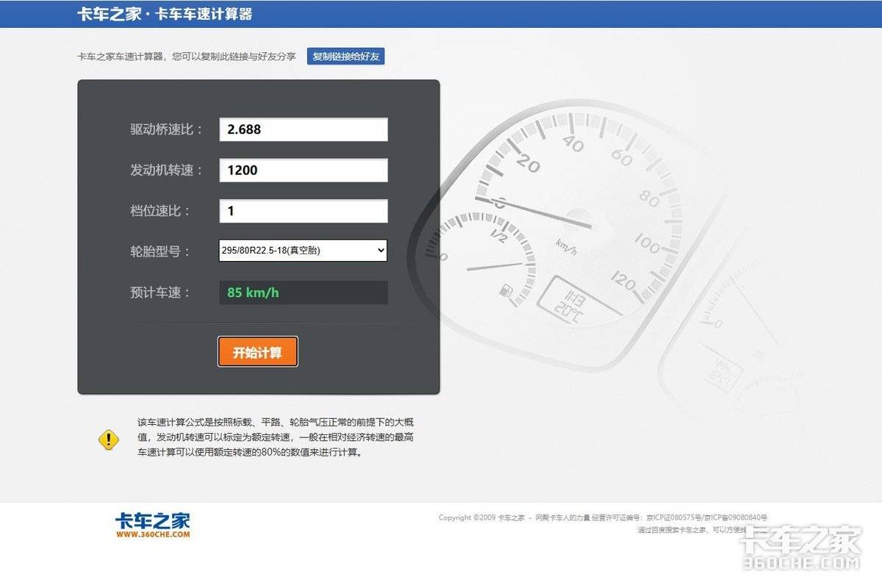Click the 驱动桥速比 label text
Image resolution: width=882 pixels, height=588 pixels.
[166, 129]
